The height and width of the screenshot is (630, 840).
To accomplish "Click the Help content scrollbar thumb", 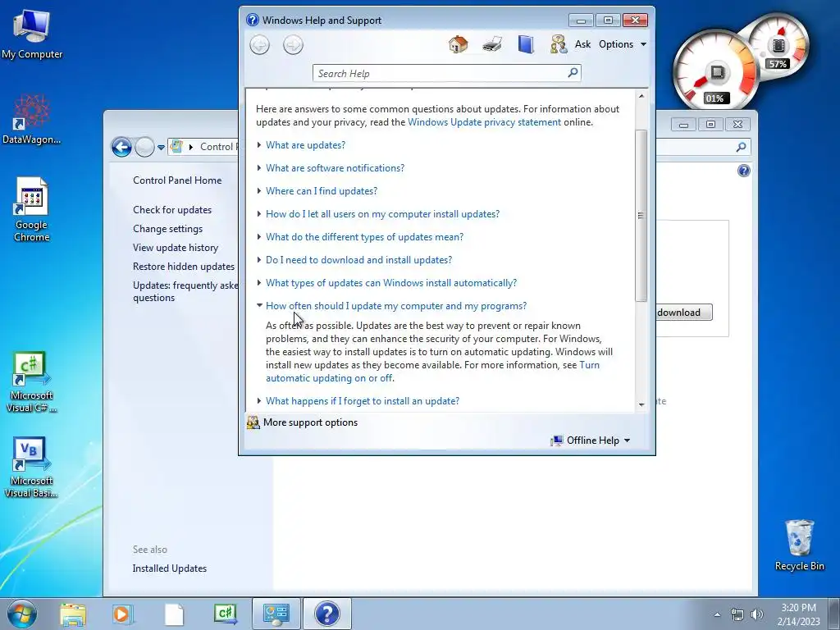I will (641, 216).
